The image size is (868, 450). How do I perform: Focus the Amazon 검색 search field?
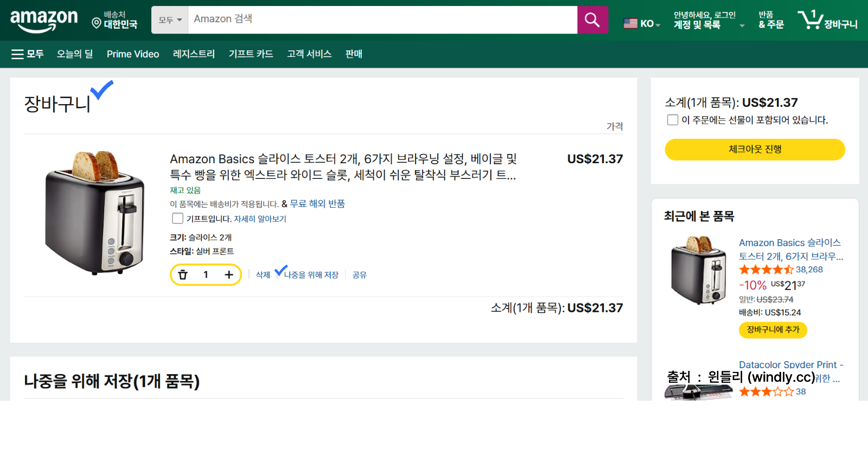tap(382, 20)
